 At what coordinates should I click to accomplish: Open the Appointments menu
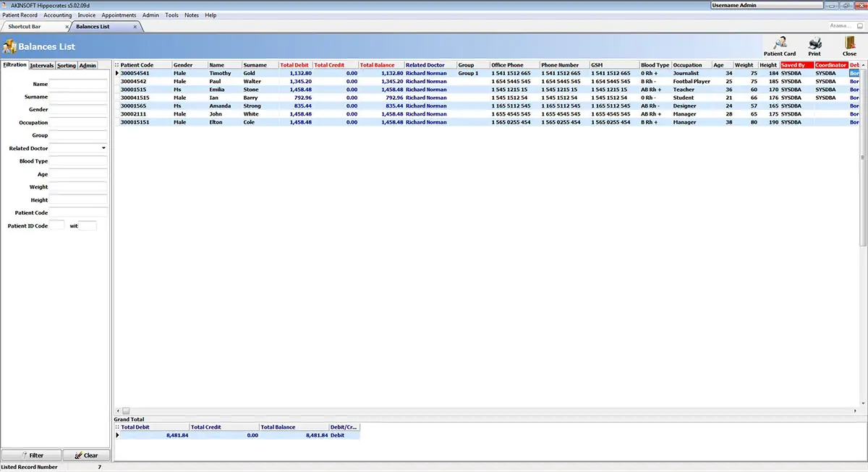point(119,15)
